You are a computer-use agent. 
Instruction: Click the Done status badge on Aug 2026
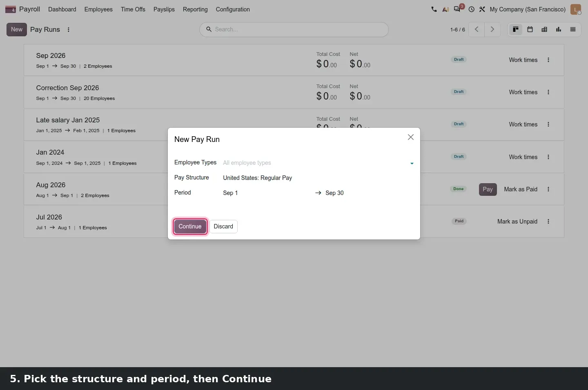pyautogui.click(x=459, y=189)
